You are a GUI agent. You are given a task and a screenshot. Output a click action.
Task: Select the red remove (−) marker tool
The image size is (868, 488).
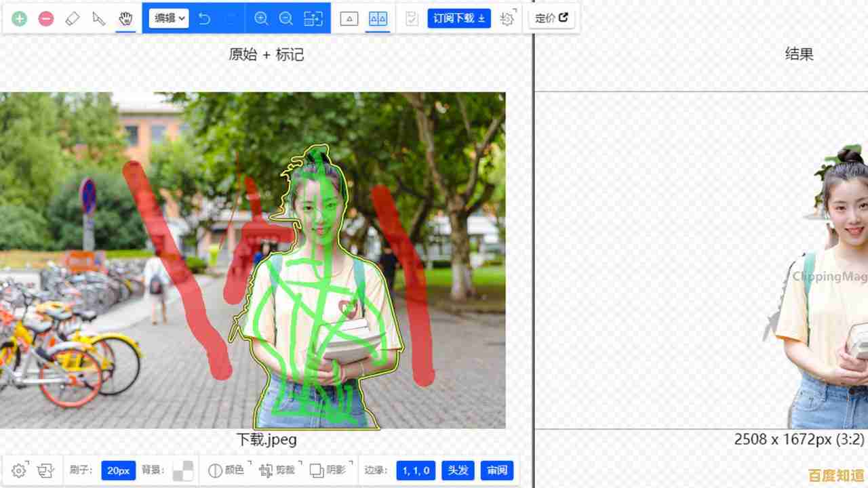tap(46, 19)
